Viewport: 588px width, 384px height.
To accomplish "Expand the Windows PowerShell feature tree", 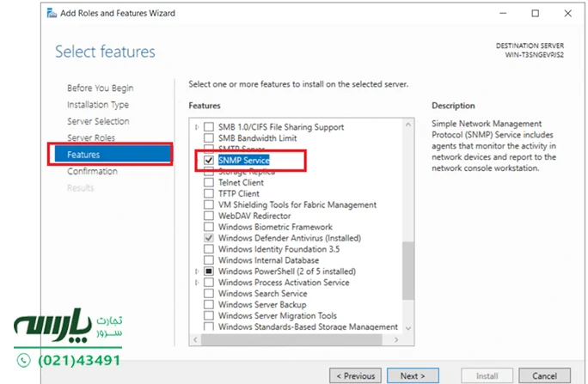I will tap(197, 271).
